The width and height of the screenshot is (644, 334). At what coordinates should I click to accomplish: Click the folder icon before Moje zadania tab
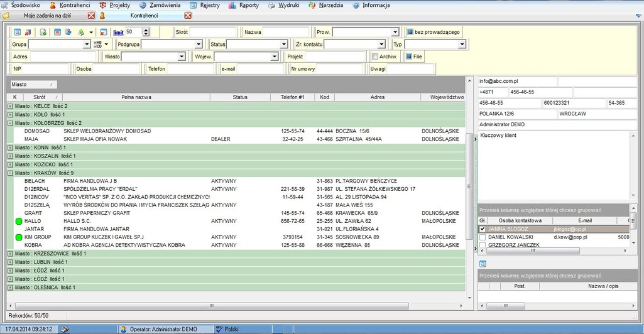pyautogui.click(x=5, y=16)
